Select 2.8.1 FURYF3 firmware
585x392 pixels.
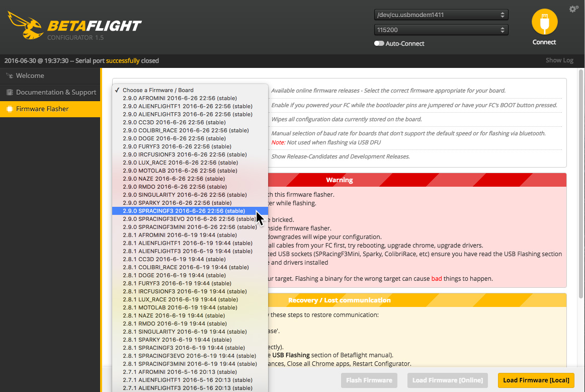coord(190,283)
